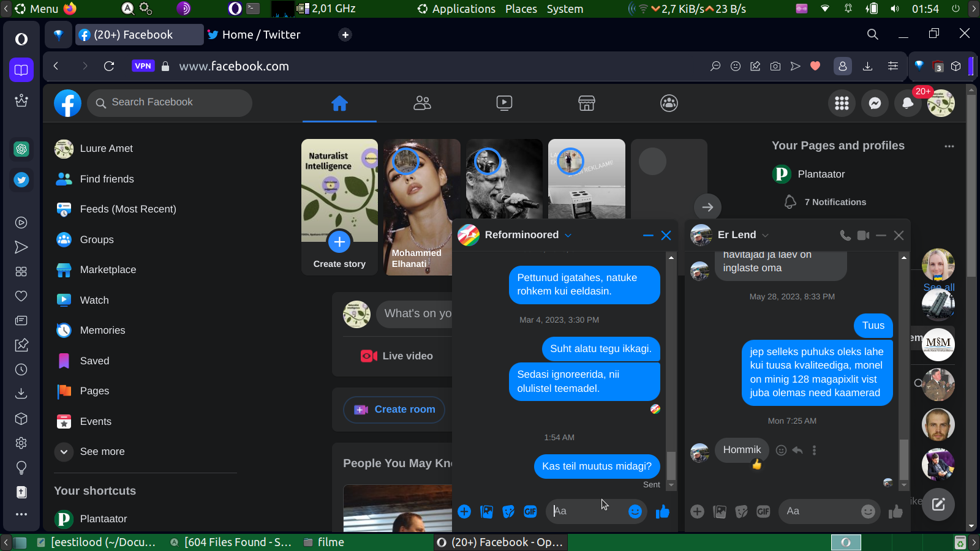This screenshot has width=980, height=551.
Task: Reply to the Hommik message
Action: [x=797, y=451]
